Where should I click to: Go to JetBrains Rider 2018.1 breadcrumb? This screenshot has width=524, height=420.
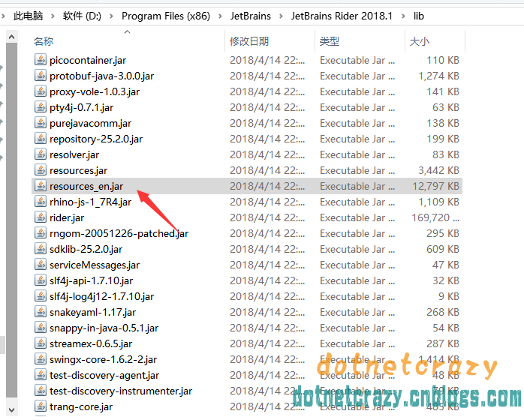pos(342,16)
